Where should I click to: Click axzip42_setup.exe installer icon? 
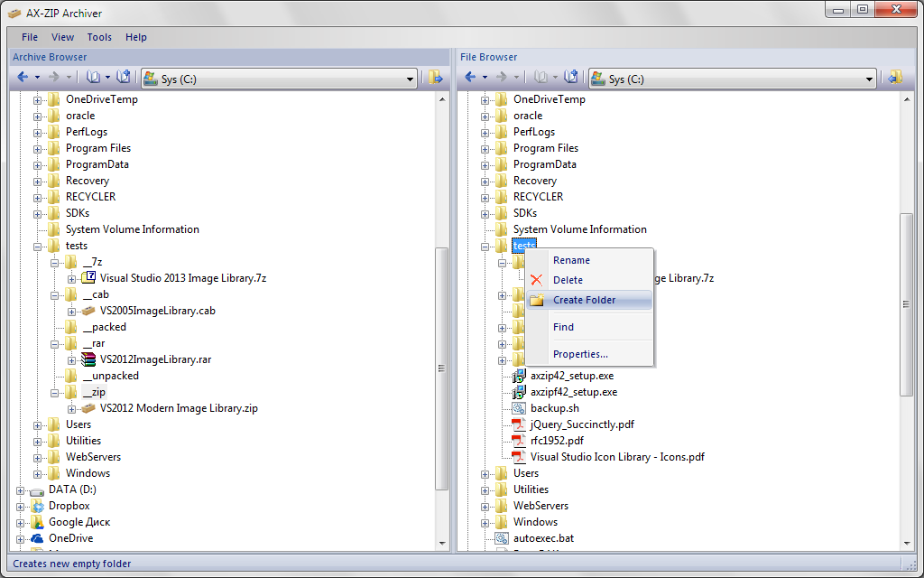click(519, 376)
